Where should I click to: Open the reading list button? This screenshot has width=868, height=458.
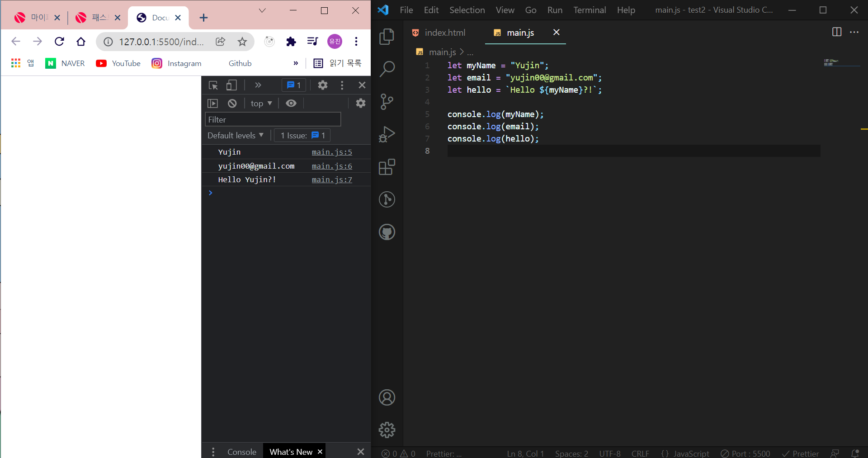(338, 63)
